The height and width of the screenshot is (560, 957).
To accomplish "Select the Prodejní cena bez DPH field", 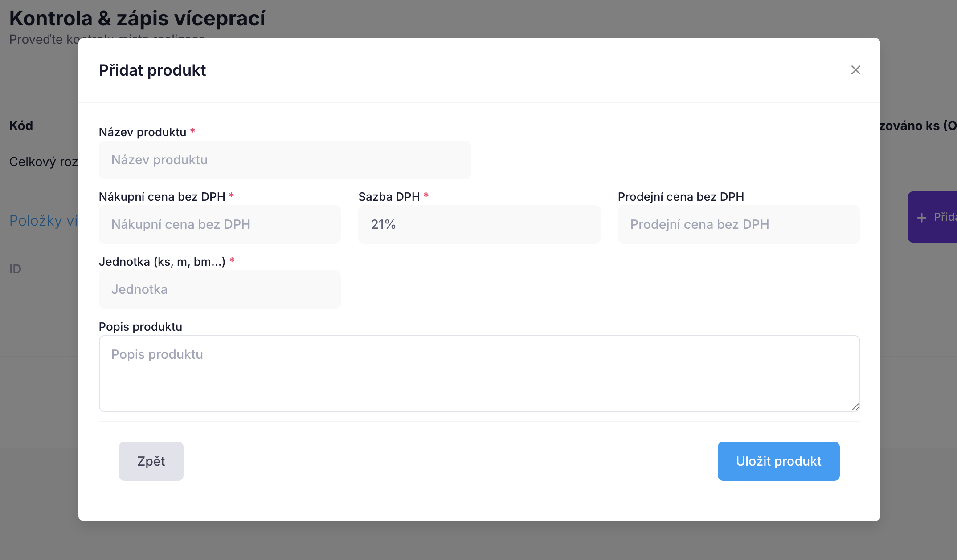I will pos(738,224).
